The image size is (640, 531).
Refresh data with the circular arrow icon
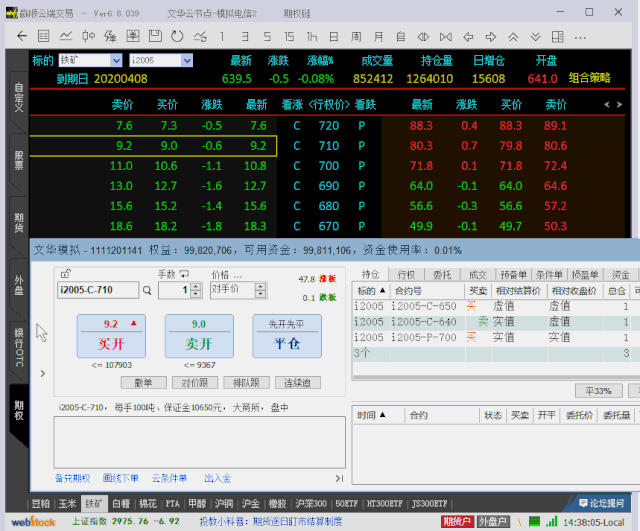point(177,36)
